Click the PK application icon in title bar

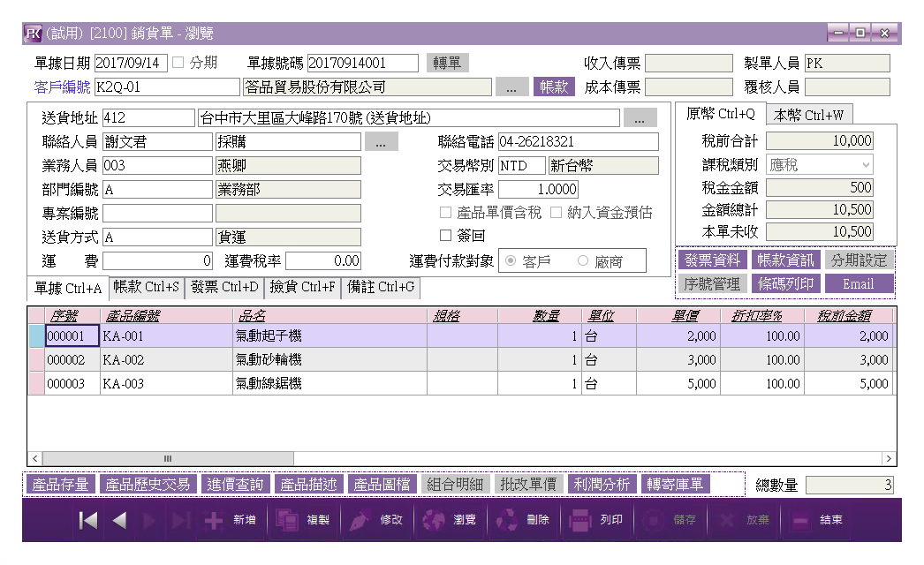tap(33, 33)
